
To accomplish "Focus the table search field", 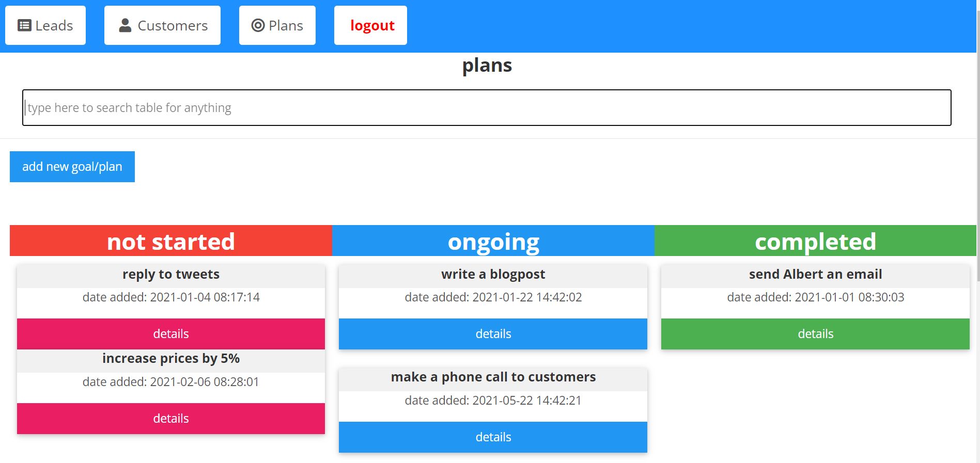I will pos(487,107).
